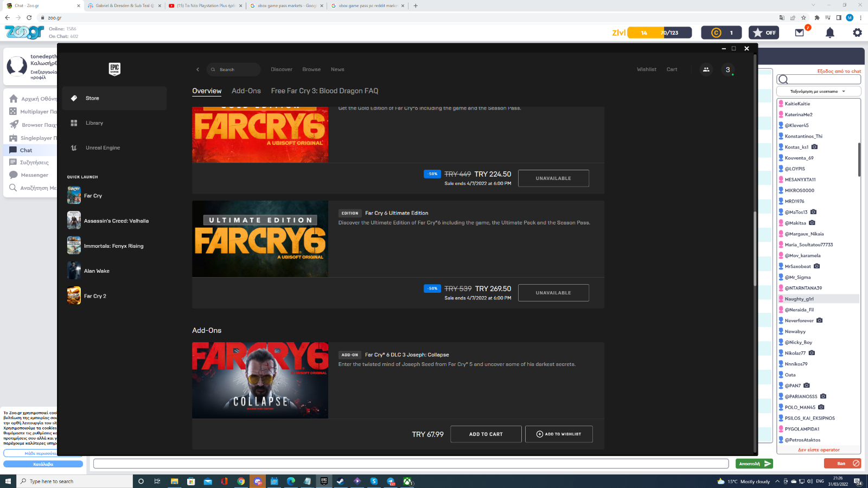Open the Wishlist link

pyautogui.click(x=647, y=69)
